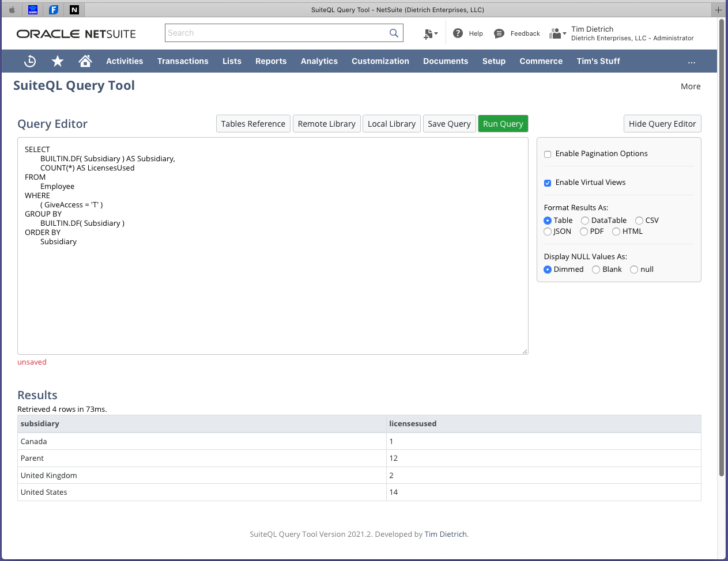Select the United States result cell
The height and width of the screenshot is (561, 728).
tap(202, 492)
